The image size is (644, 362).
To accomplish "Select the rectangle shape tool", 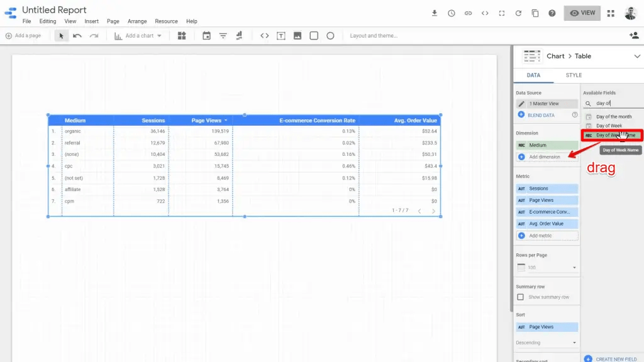I will [313, 36].
